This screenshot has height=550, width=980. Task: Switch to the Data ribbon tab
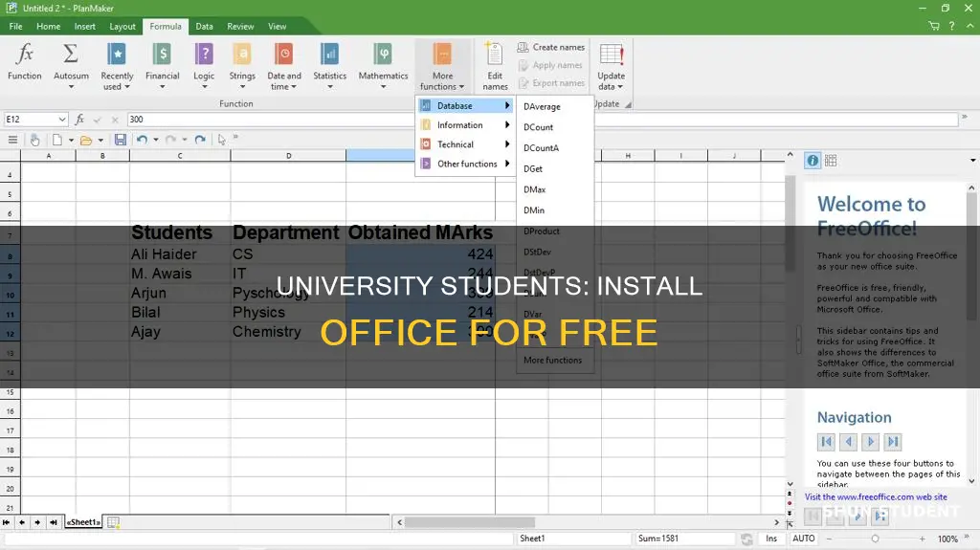205,26
